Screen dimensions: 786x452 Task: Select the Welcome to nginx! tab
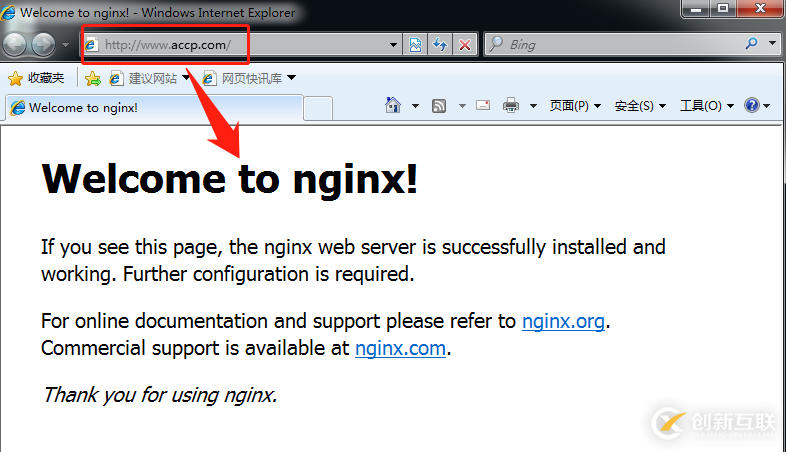(154, 108)
